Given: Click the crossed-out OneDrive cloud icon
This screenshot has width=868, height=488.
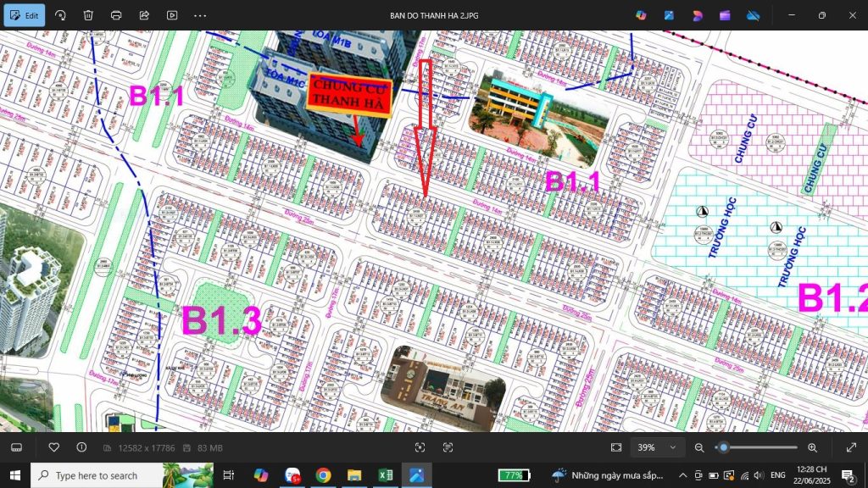Looking at the screenshot, I should (x=754, y=15).
